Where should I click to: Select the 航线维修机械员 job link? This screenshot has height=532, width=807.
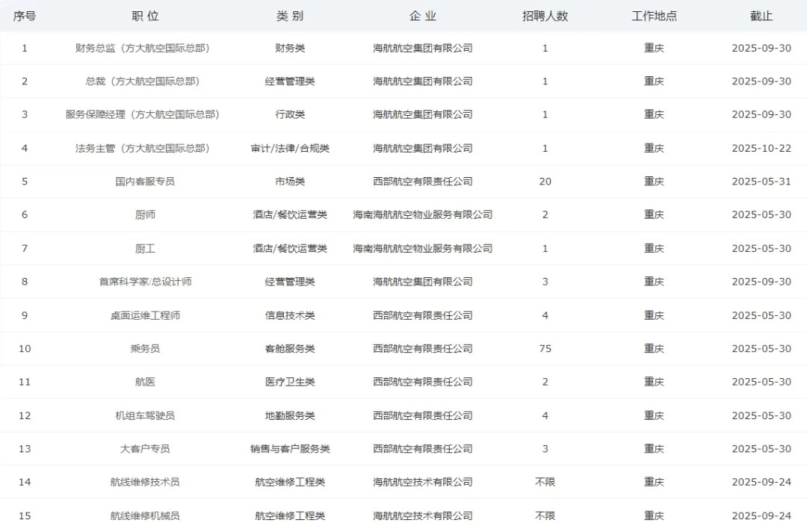point(145,516)
